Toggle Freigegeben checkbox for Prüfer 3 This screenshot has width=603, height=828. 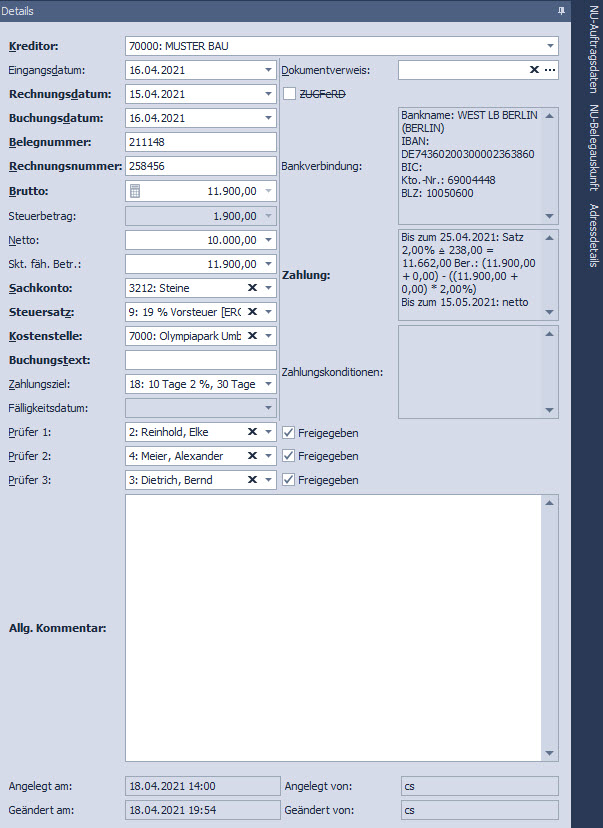[290, 481]
